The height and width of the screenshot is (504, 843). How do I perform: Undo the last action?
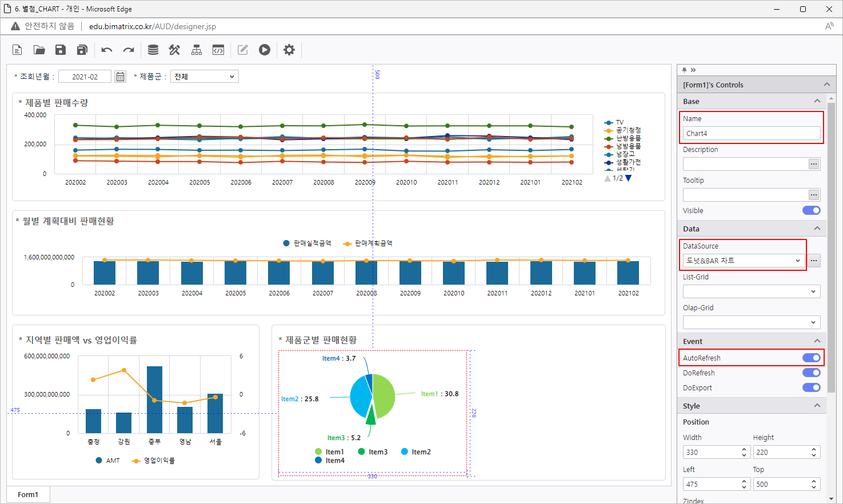click(107, 50)
